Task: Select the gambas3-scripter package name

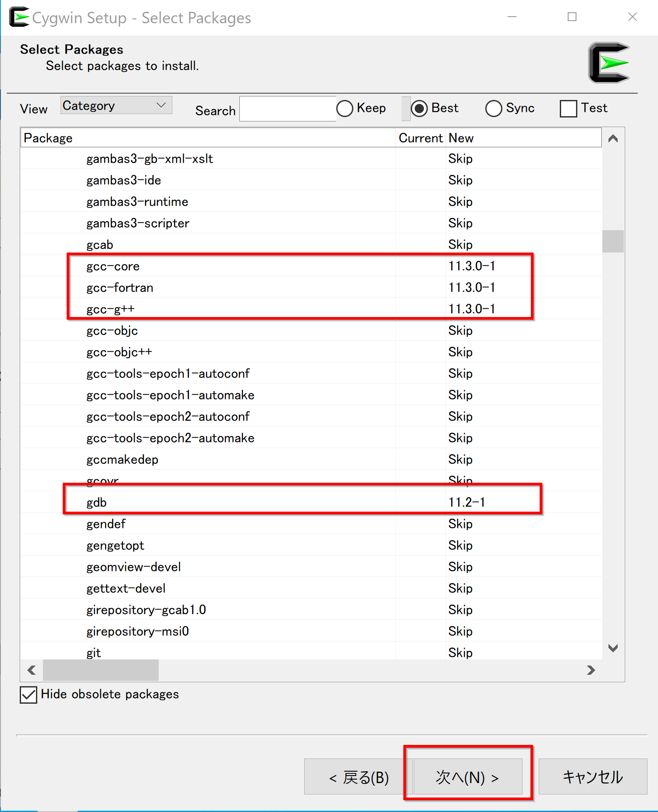Action: [x=138, y=223]
